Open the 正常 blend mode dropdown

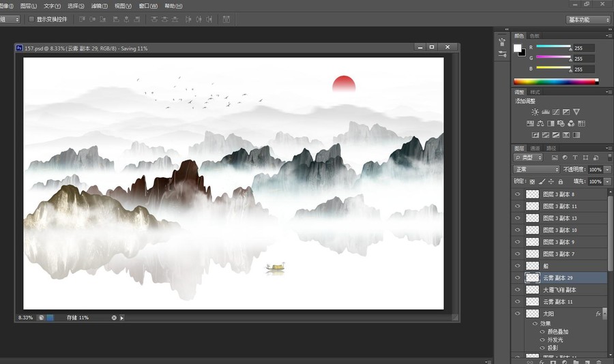pyautogui.click(x=536, y=170)
